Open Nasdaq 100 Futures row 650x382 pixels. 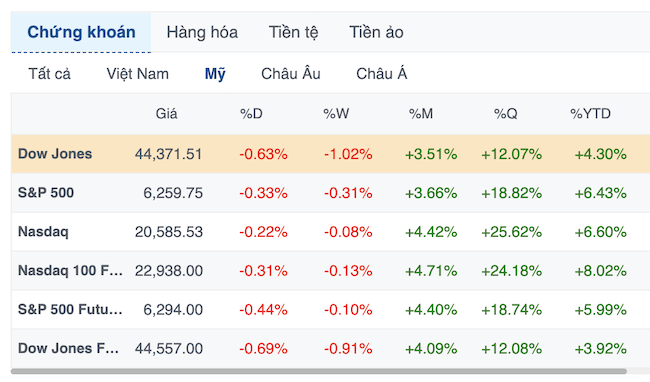tap(330, 271)
